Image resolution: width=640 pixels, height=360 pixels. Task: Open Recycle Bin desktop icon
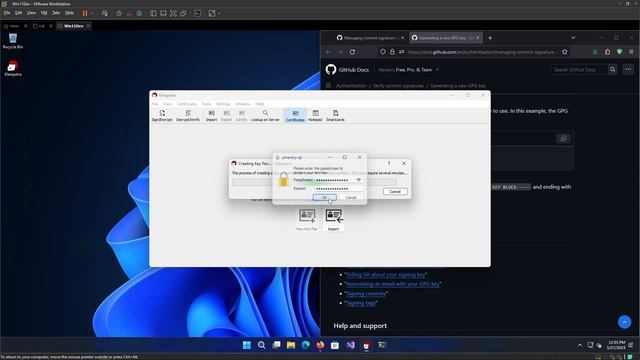13,41
